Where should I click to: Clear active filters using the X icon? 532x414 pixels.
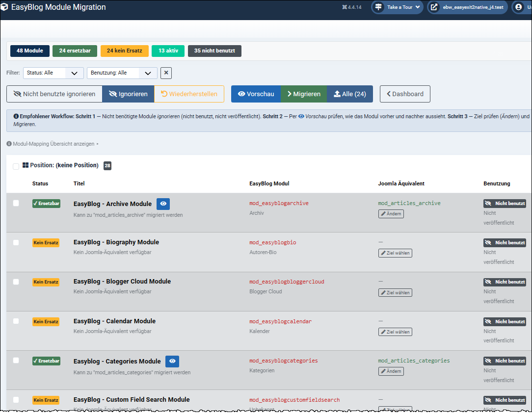coord(166,73)
